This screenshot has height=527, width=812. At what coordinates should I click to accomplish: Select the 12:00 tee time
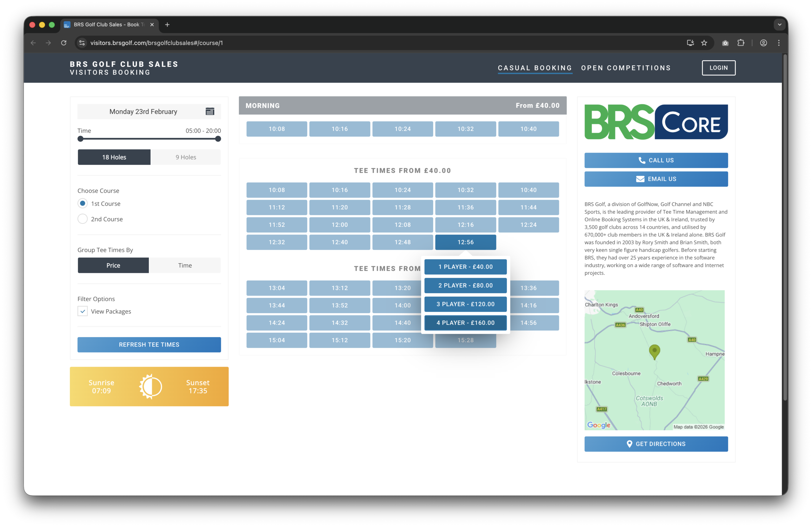339,225
